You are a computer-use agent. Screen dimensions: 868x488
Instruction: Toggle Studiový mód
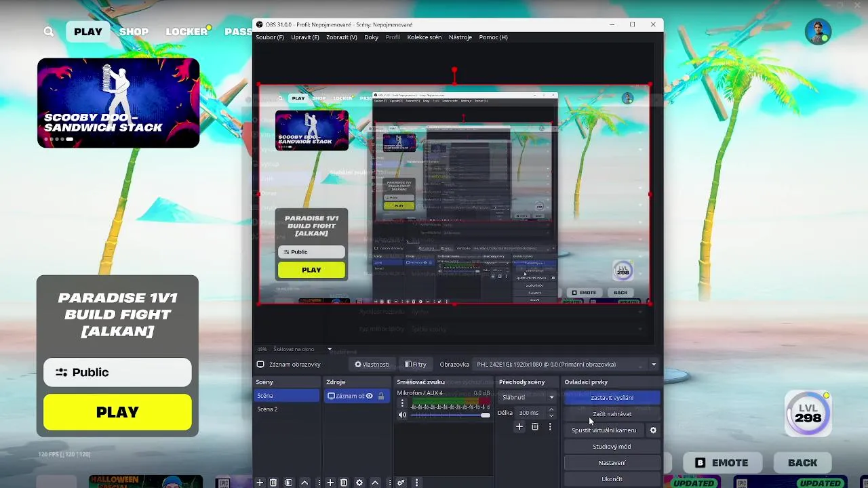pyautogui.click(x=612, y=447)
